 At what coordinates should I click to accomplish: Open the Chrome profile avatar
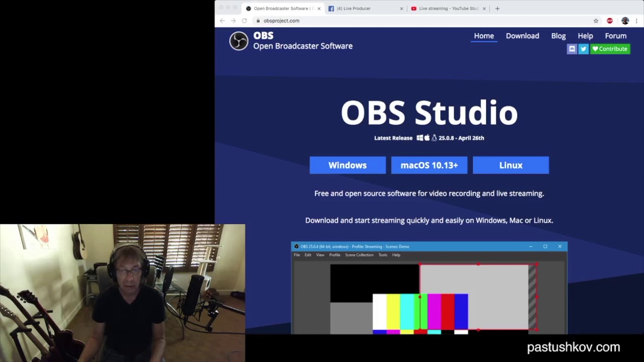pos(625,21)
